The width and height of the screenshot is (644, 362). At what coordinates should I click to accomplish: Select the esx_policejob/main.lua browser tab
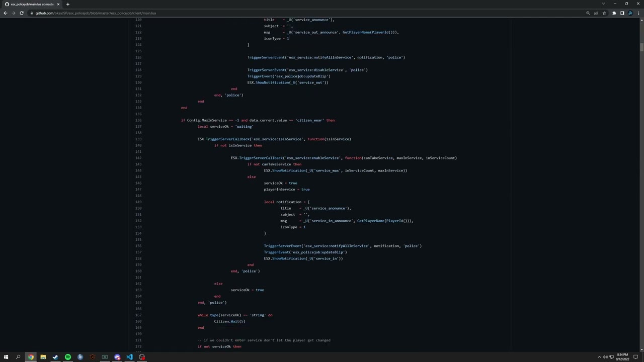[x=32, y=4]
